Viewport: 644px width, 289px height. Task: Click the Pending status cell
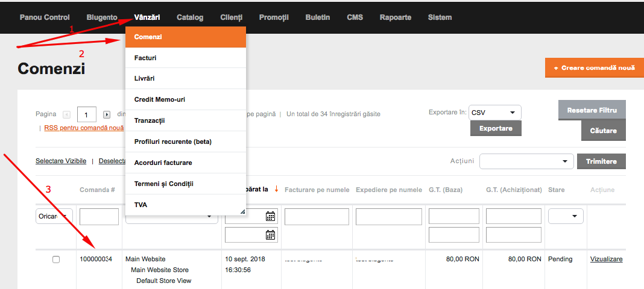tap(560, 259)
